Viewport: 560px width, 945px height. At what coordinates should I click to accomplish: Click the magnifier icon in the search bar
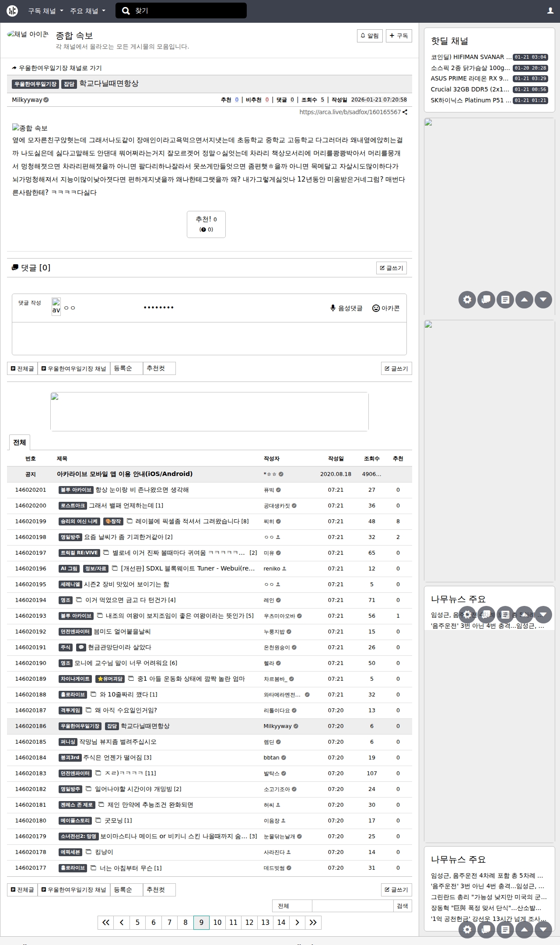(x=126, y=11)
